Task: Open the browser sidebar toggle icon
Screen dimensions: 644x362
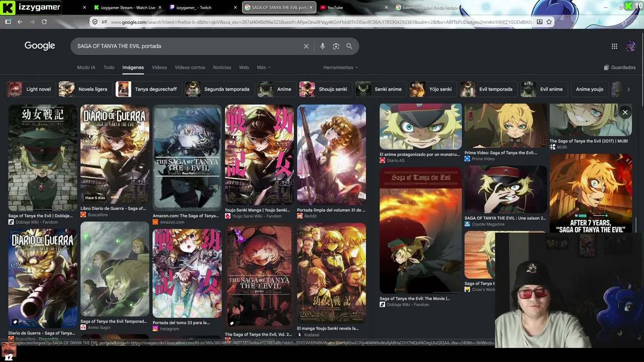Action: click(x=8, y=22)
